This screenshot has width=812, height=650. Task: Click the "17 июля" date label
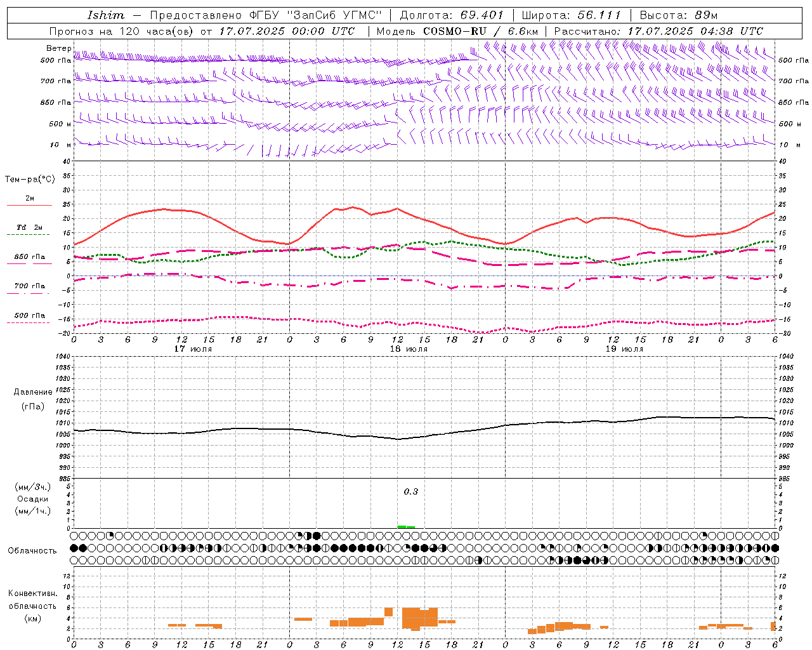[193, 349]
